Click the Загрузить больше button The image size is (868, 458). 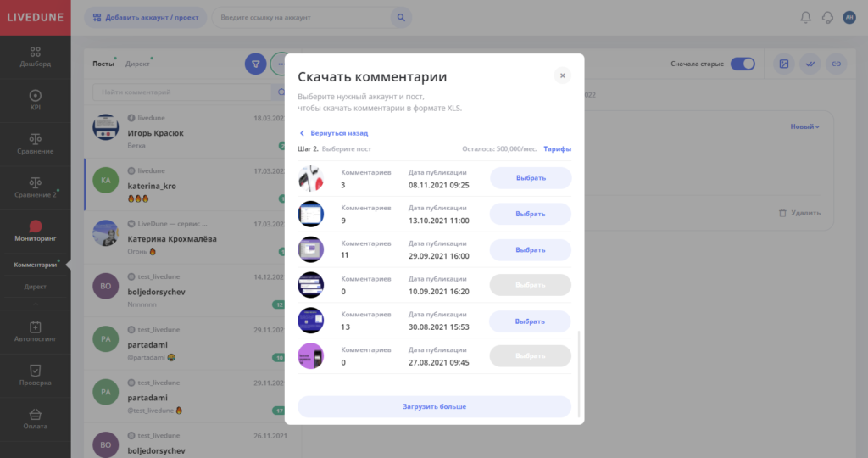pos(434,406)
